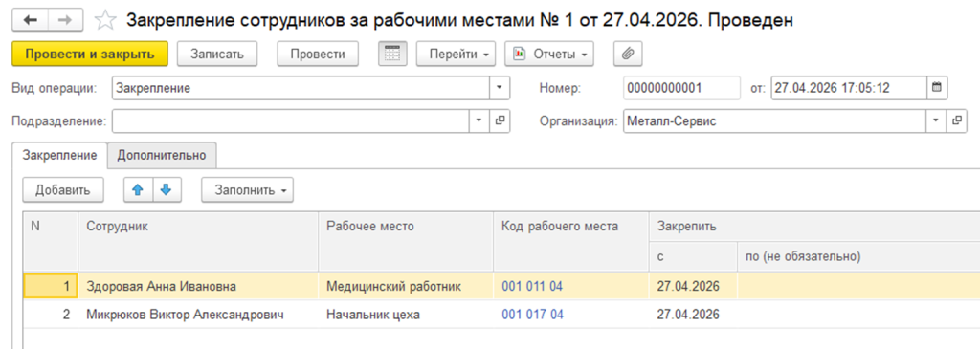Viewport: 980px width, 349px height.
Task: Switch to the Закрепление tab
Action: [59, 156]
